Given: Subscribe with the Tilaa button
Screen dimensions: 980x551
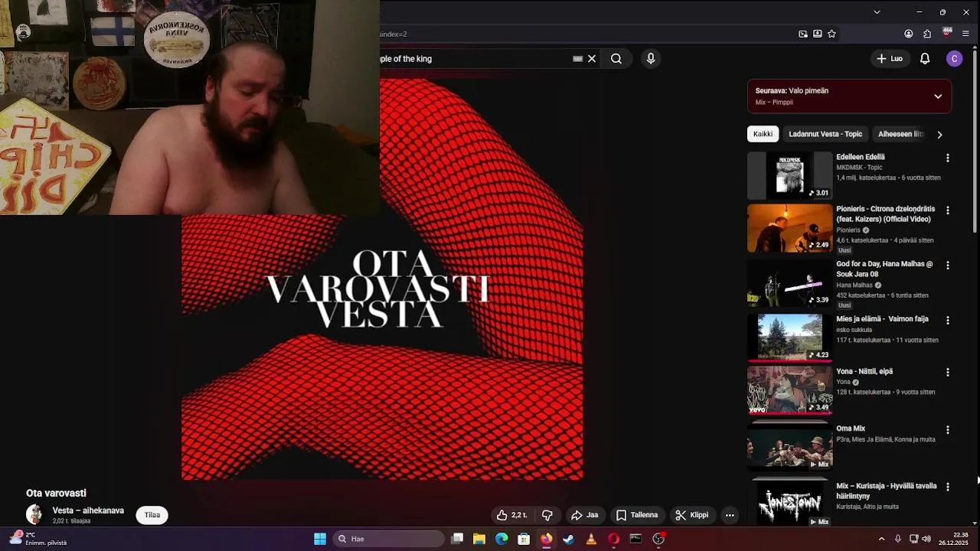Looking at the screenshot, I should coord(152,515).
